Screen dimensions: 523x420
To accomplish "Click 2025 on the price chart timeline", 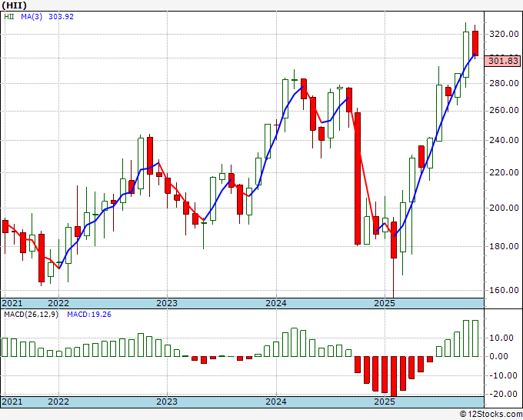I will (385, 303).
